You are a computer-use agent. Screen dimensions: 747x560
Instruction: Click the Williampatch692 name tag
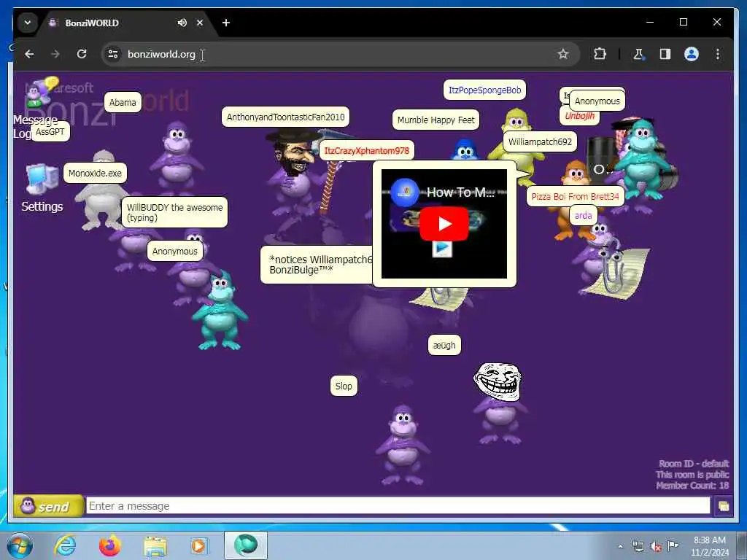540,142
